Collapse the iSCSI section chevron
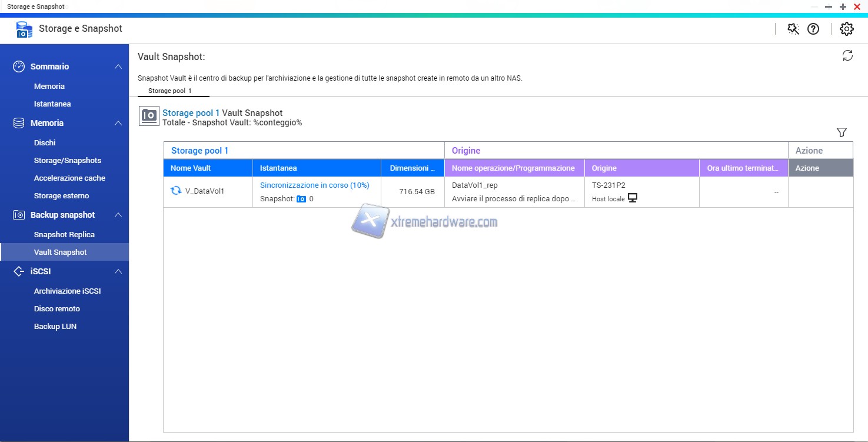The height and width of the screenshot is (442, 868). [118, 271]
